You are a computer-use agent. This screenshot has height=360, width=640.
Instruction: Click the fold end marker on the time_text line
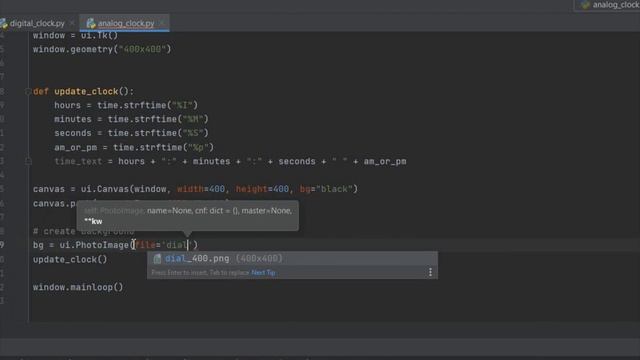point(28,161)
